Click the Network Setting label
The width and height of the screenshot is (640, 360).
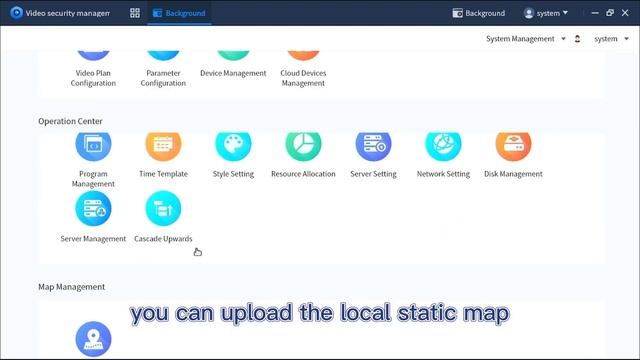point(443,174)
